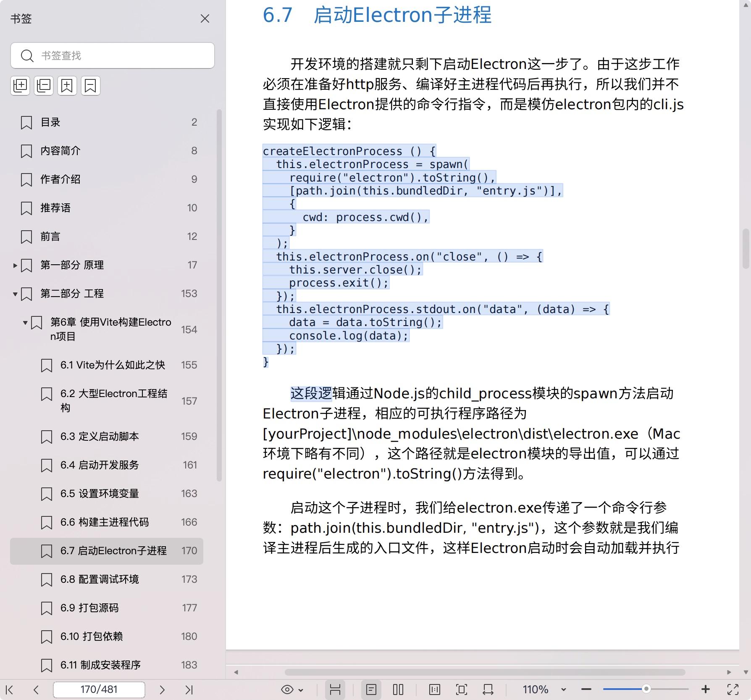The image size is (751, 700).
Task: Collapse all bookmarks icon
Action: click(44, 86)
